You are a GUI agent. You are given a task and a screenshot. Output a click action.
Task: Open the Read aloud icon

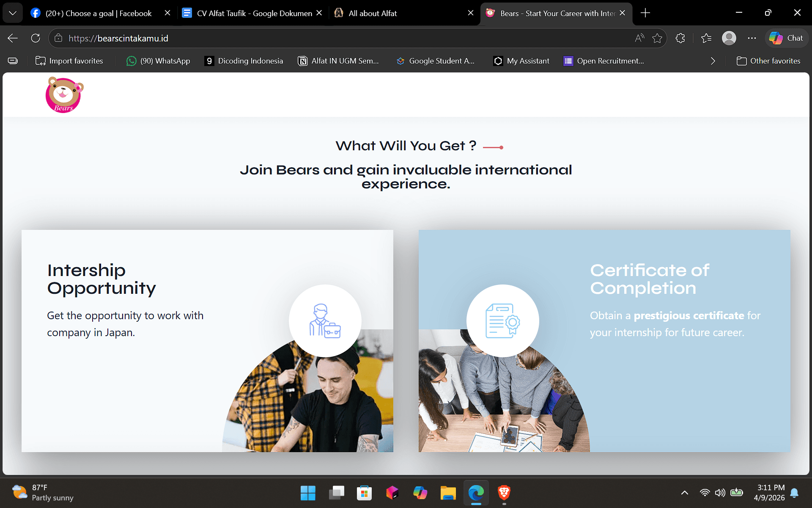(639, 38)
